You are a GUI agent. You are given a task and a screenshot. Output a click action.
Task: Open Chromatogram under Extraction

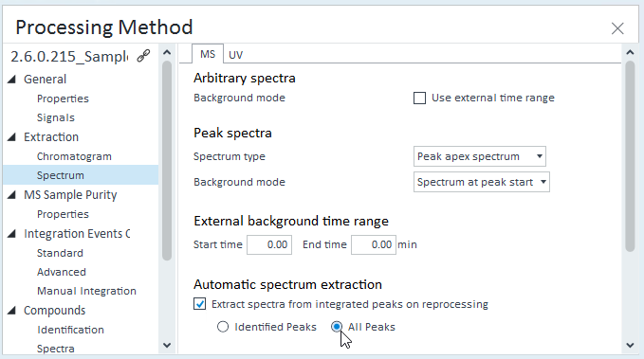click(74, 156)
